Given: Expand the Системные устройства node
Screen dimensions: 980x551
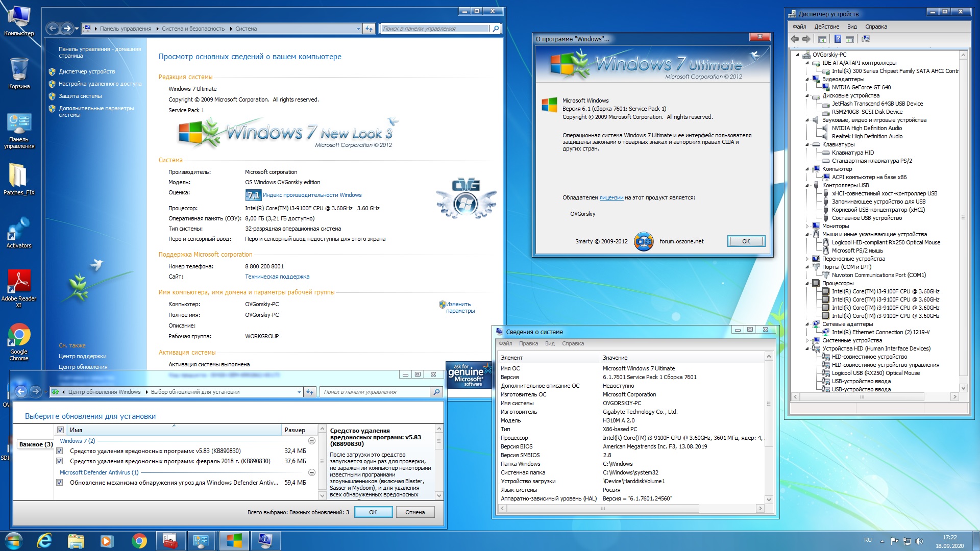Looking at the screenshot, I should [807, 341].
